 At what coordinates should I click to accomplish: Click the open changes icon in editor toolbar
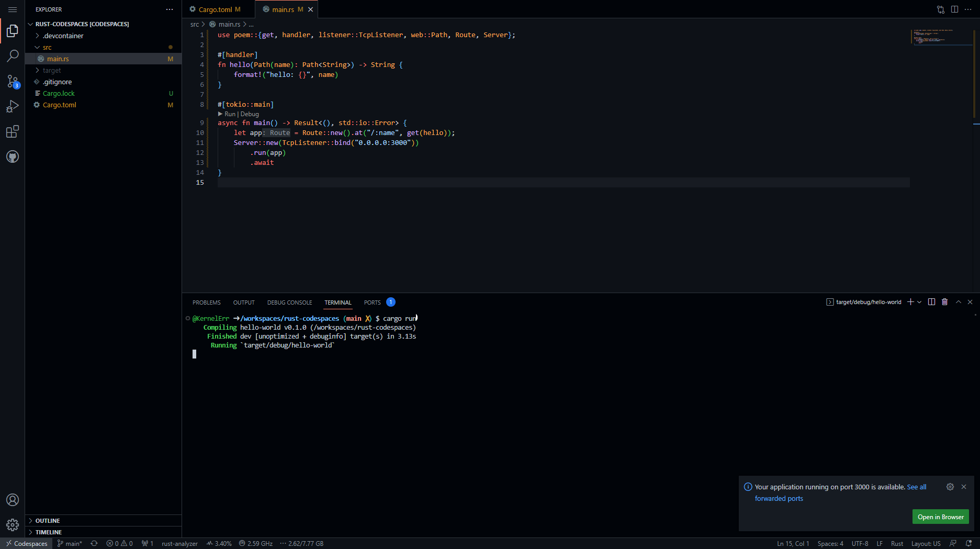click(941, 9)
